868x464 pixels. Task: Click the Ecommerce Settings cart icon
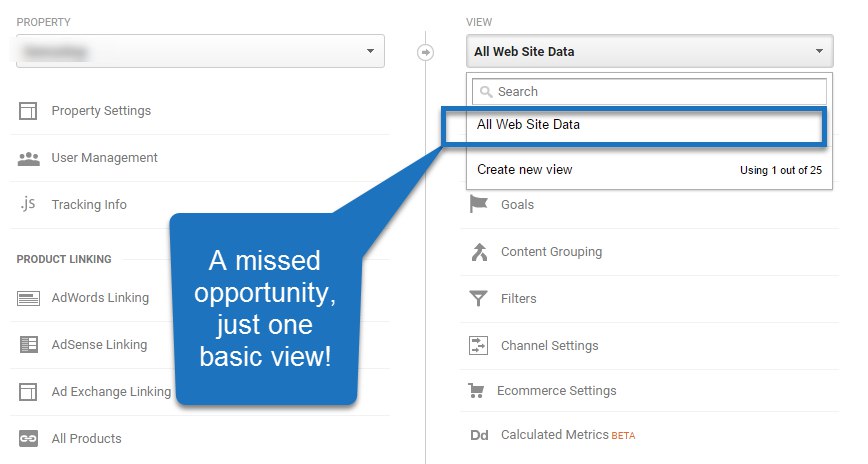[x=477, y=391]
